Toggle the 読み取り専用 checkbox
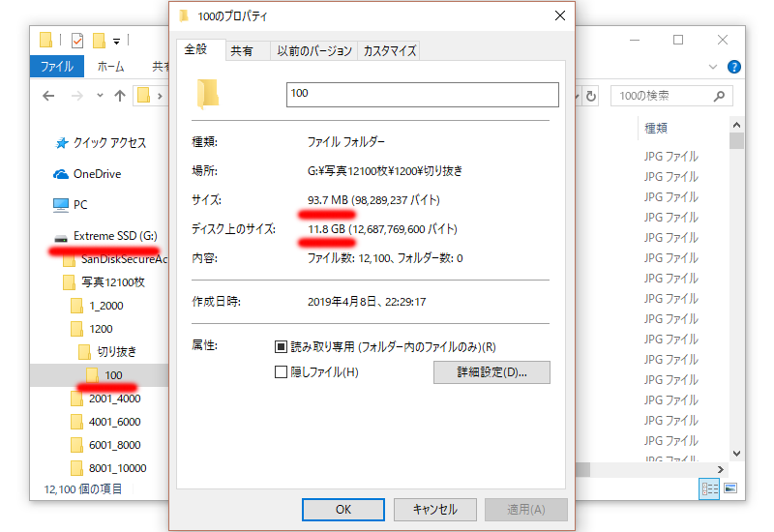774x532 pixels. click(x=281, y=347)
